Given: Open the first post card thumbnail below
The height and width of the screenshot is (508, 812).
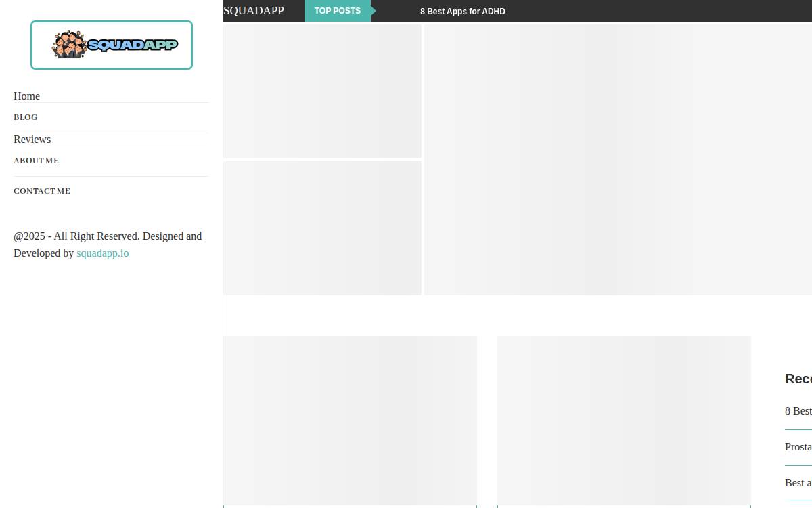Looking at the screenshot, I should tap(350, 421).
